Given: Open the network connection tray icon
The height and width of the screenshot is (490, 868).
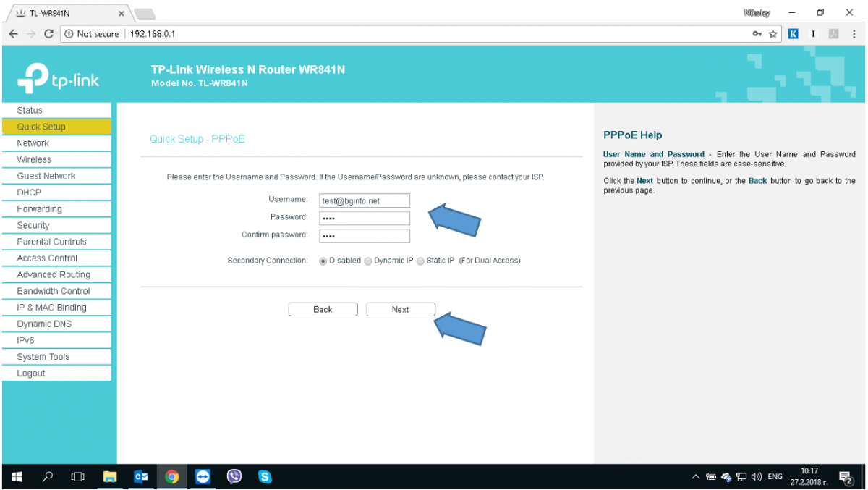Looking at the screenshot, I should [741, 477].
